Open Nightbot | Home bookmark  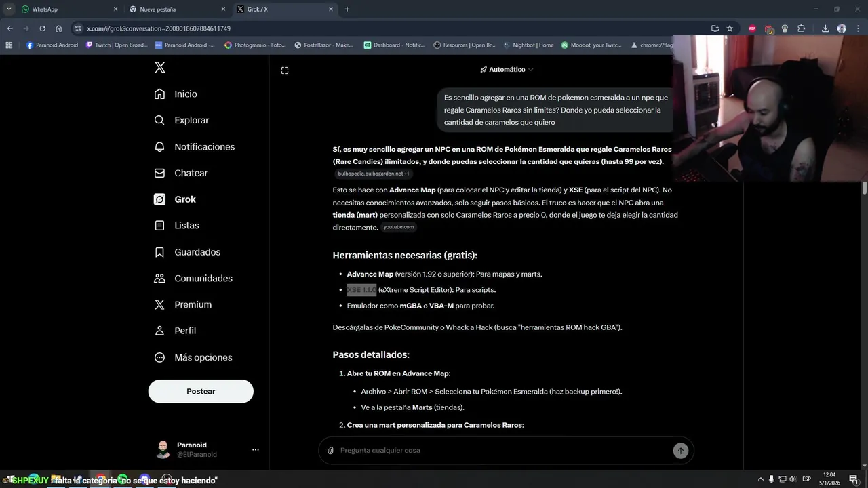(x=528, y=45)
